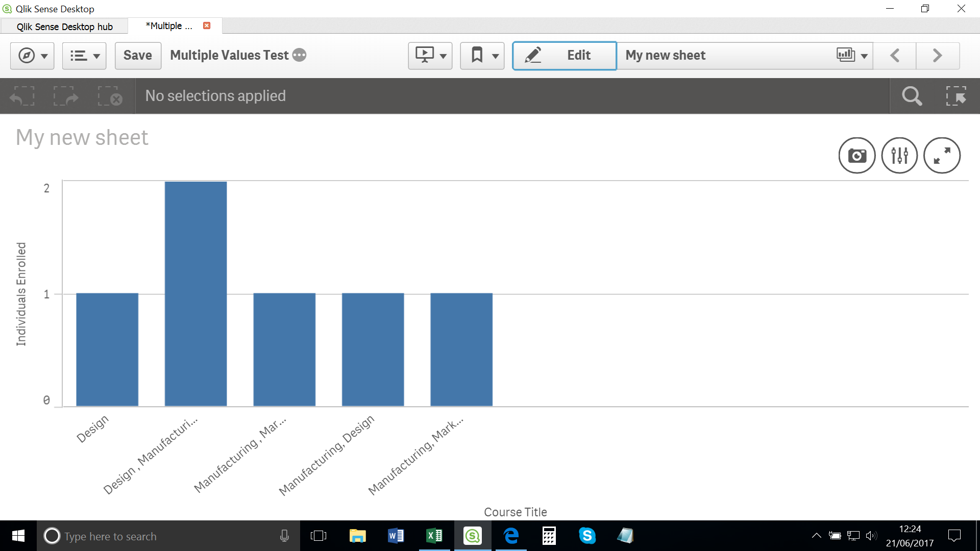Open smart search magnifier
980x551 pixels.
(x=912, y=96)
